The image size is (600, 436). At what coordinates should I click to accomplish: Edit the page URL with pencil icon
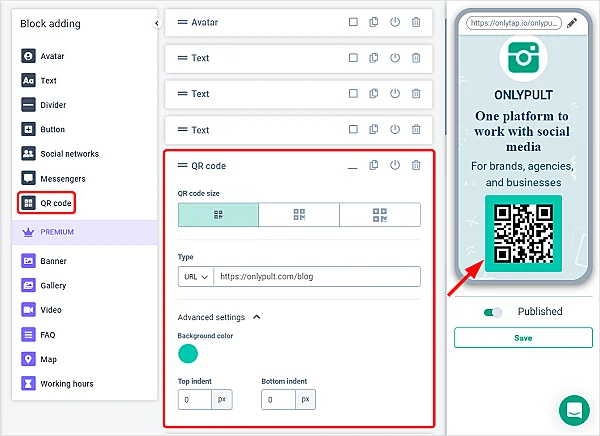point(572,22)
